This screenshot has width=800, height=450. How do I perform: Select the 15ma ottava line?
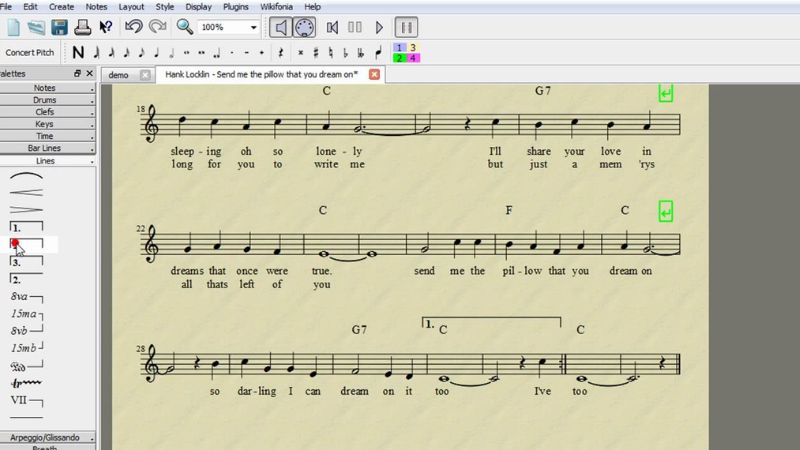coord(27,314)
